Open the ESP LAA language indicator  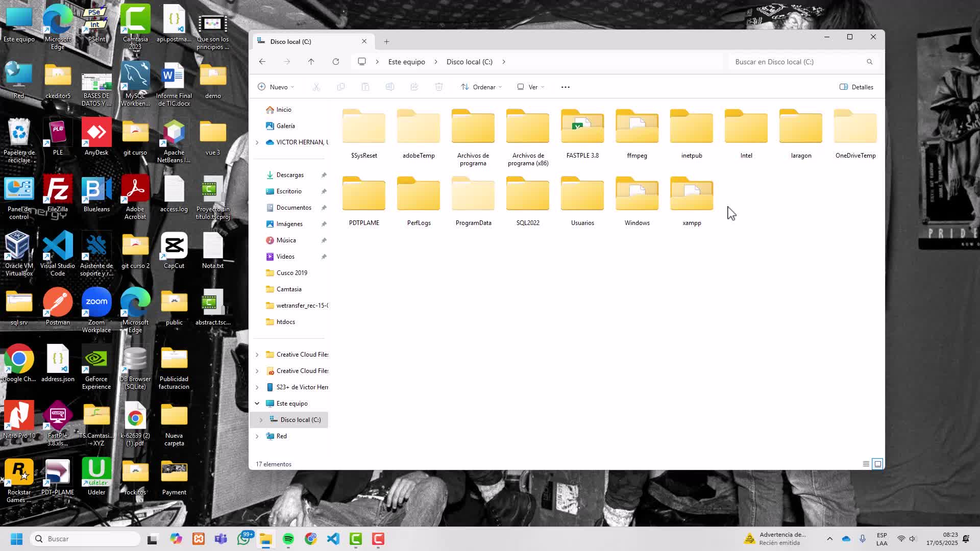click(881, 539)
